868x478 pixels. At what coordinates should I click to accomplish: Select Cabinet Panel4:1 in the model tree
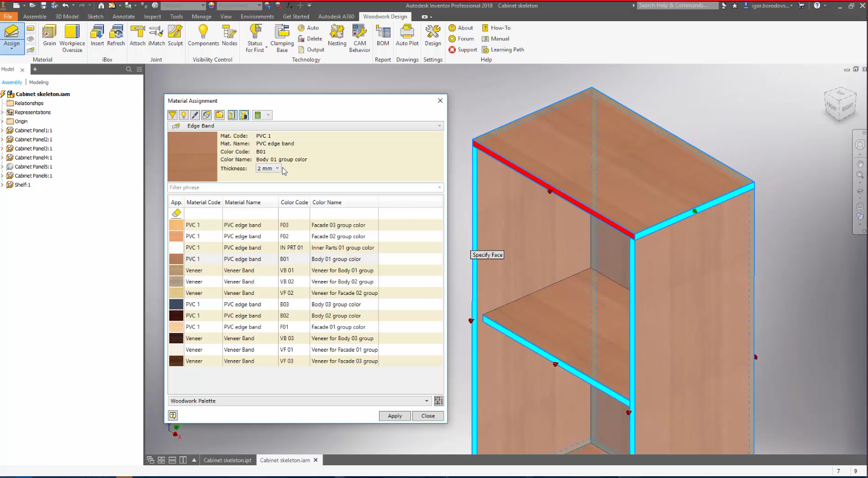33,158
